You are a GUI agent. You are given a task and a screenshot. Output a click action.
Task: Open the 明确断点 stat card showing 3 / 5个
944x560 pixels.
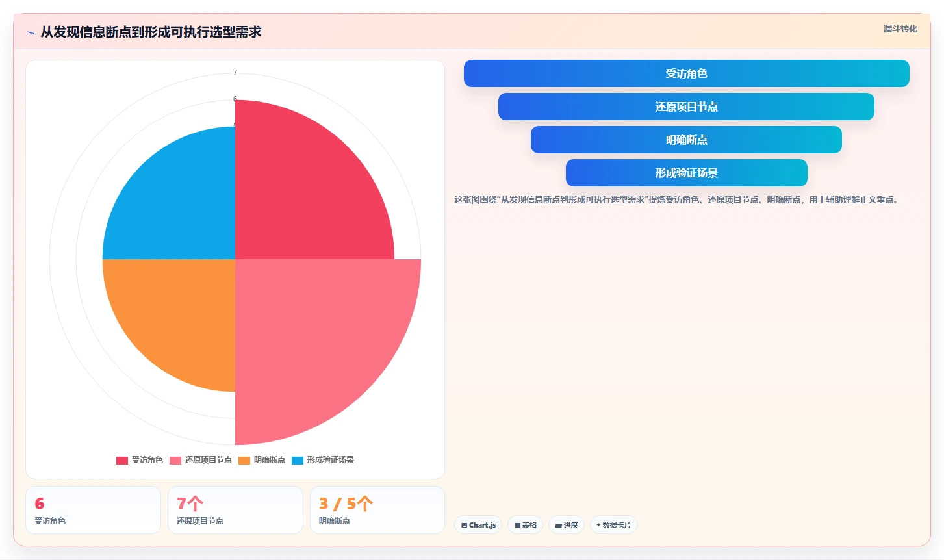377,510
